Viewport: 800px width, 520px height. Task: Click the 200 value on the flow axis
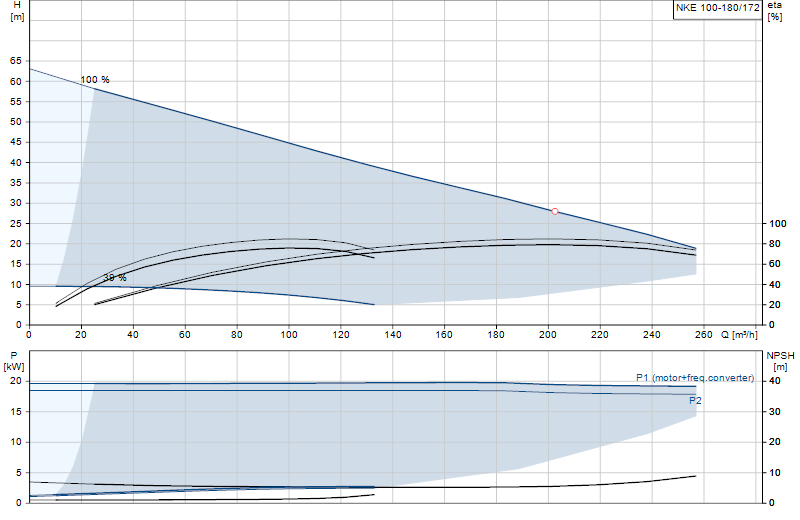tap(548, 335)
